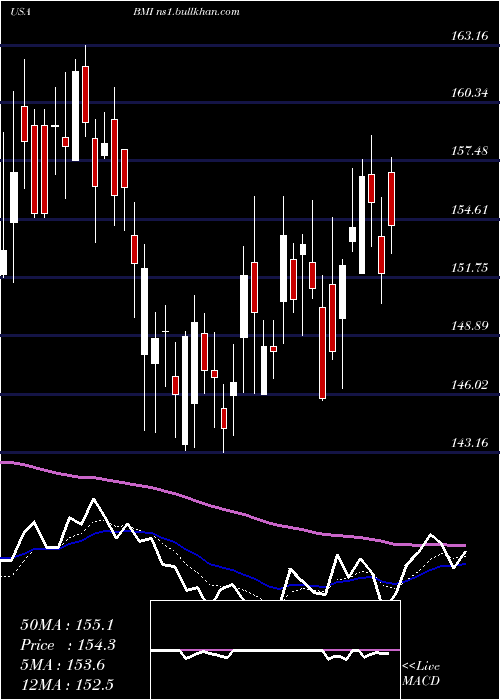Click the USA label at top left

(x=20, y=12)
